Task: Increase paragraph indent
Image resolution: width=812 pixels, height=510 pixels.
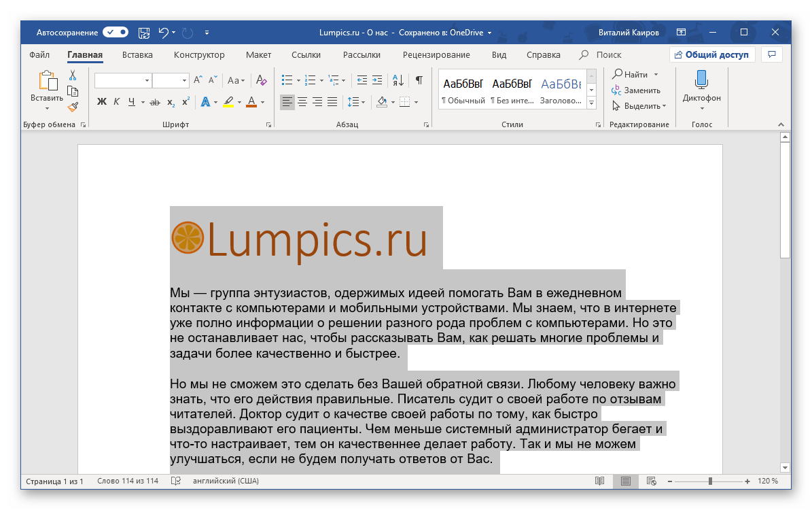Action: [x=377, y=80]
